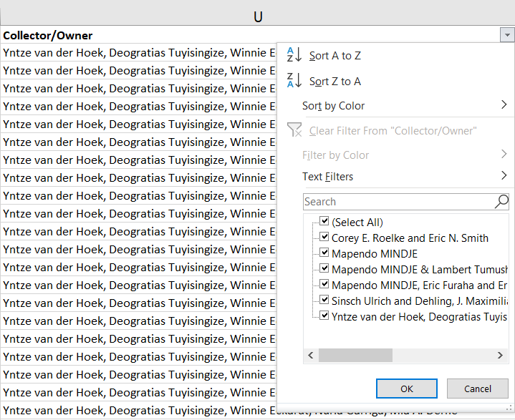This screenshot has height=420, width=515.
Task: Click the magnifier icon in Search box
Action: coord(501,202)
